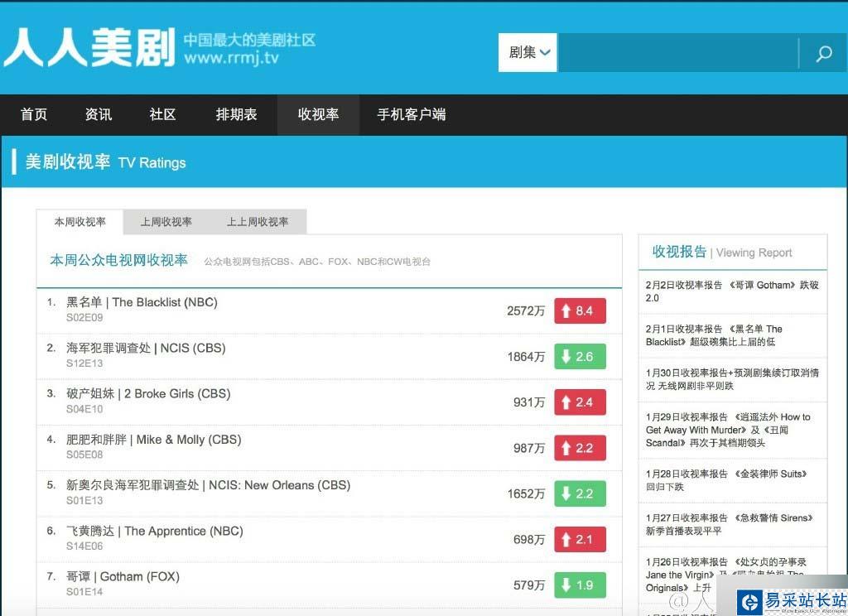Open 海军犯罪调查处 NCIS (CBS) entry

click(146, 348)
